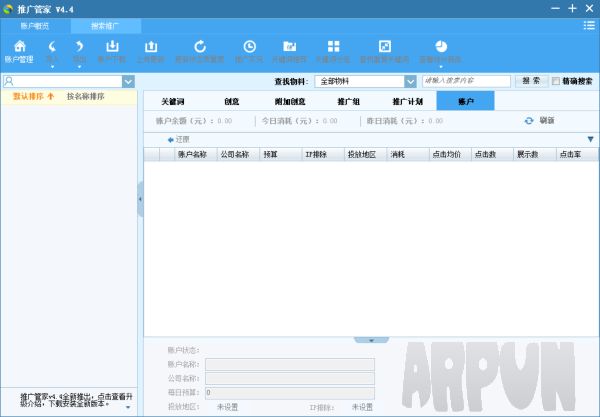Viewport: 600px width, 417px height.
Task: Switch to the 关键词 tab
Action: pos(184,101)
